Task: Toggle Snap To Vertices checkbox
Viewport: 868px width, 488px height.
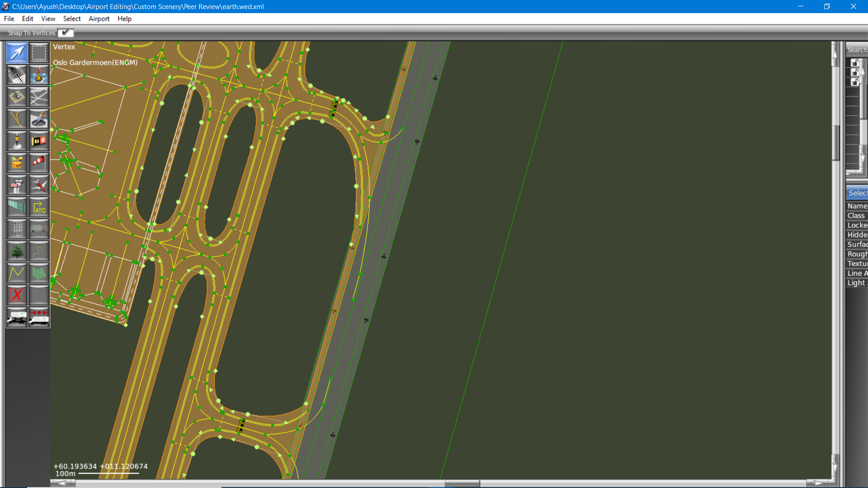Action: click(x=66, y=33)
